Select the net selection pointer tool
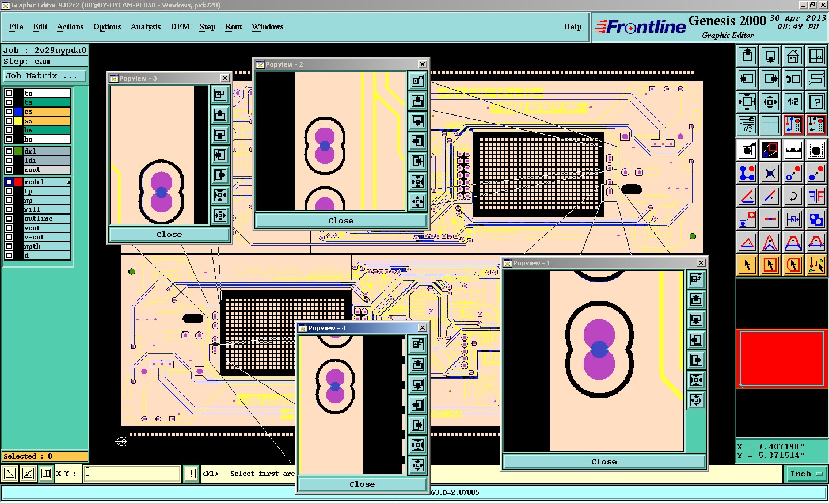 coord(816,265)
